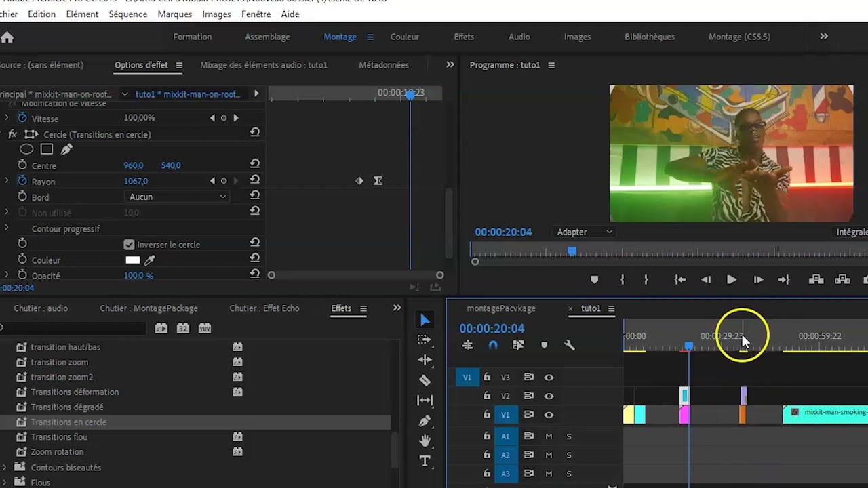Switch to the Couleur workspace
The width and height of the screenshot is (868, 488).
405,37
